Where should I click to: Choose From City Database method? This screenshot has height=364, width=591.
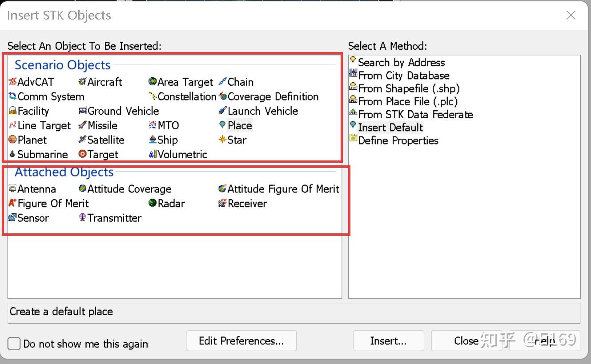click(x=403, y=76)
